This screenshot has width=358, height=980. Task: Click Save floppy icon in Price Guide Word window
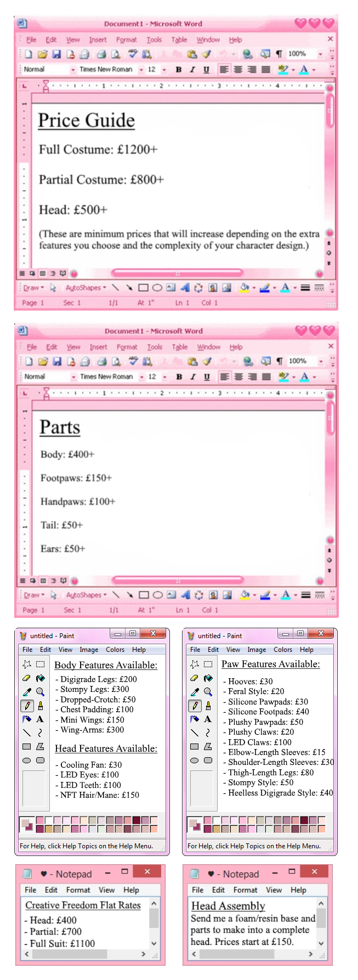tap(56, 54)
